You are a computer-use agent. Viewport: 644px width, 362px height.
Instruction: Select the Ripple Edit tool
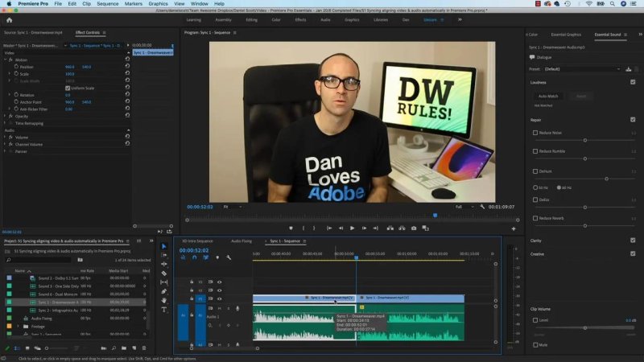pos(164,265)
